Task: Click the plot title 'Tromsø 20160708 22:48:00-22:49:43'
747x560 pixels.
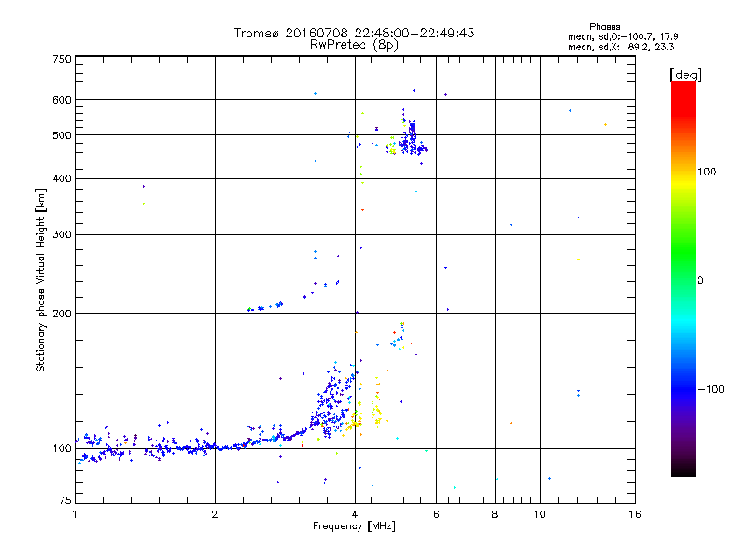Action: 354,33
